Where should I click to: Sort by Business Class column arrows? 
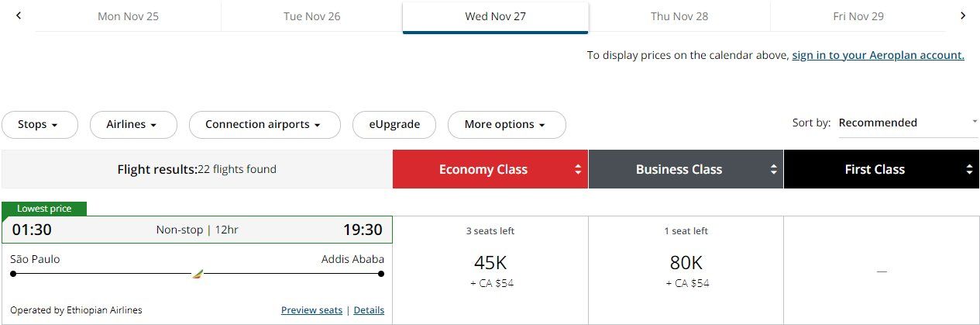(773, 170)
